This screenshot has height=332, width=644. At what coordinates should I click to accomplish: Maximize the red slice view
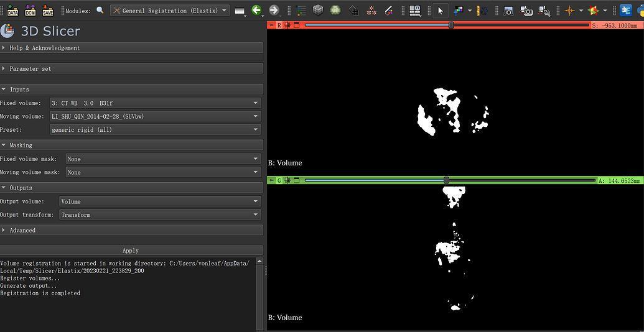[296, 25]
